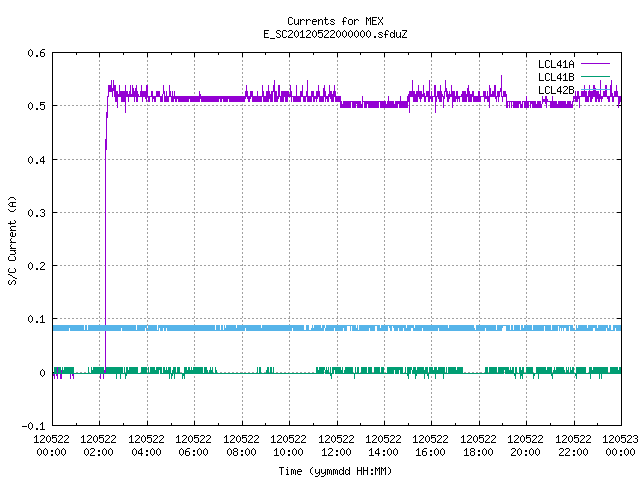This screenshot has height=480, width=640.
Task: Click the green LCL41B trace near zero
Action: tap(337, 371)
